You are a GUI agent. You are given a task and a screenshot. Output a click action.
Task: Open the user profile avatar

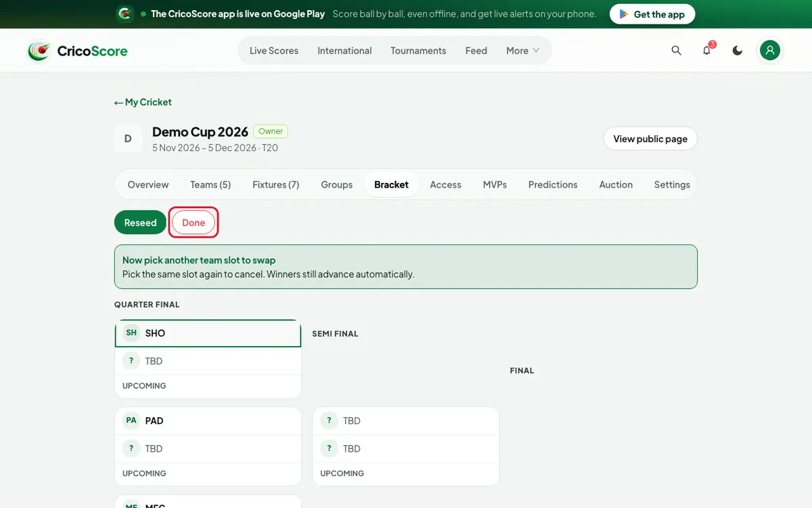tap(770, 50)
